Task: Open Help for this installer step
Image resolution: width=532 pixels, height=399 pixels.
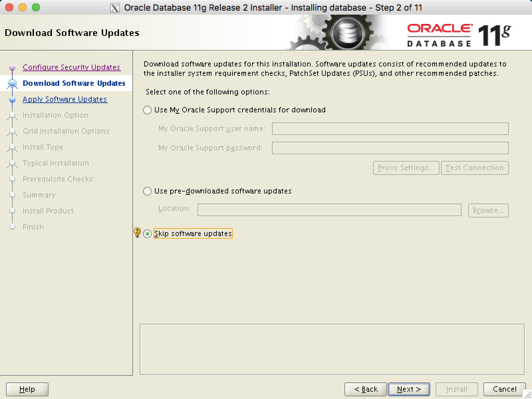Action: [27, 389]
